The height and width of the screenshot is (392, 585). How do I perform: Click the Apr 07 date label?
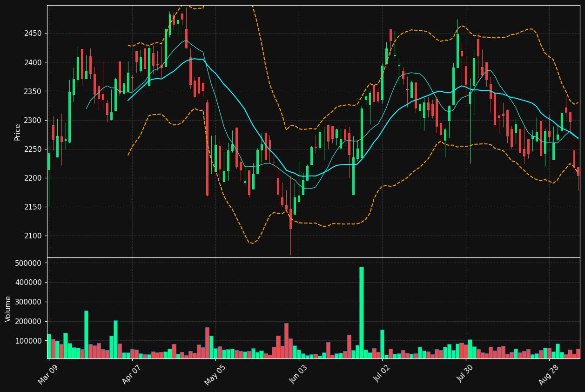(x=132, y=375)
